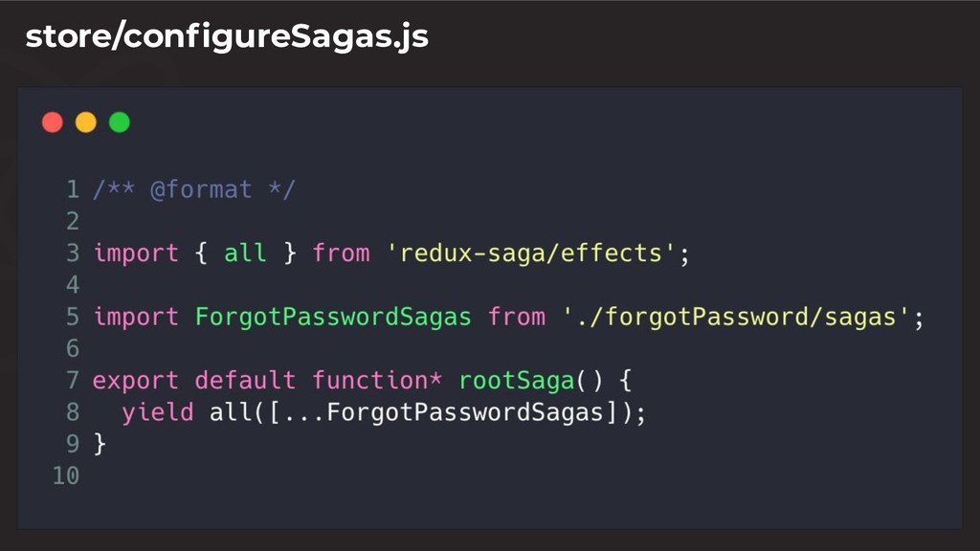Screen dimensions: 980x551
Task: Click the yield keyword
Action: pyautogui.click(x=158, y=412)
